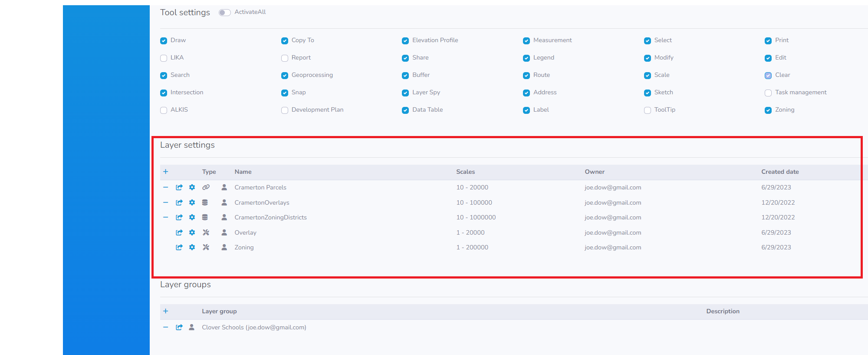This screenshot has height=355, width=868.
Task: Enable the Task management checkbox
Action: 768,93
